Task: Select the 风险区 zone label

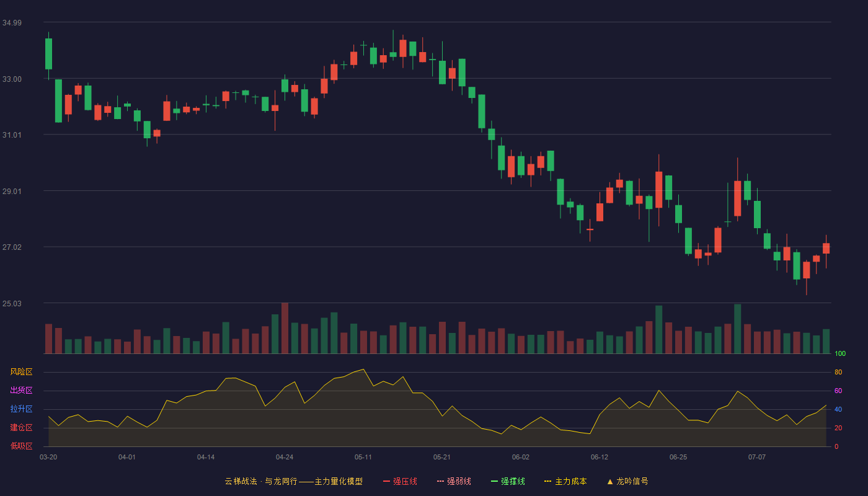Action: pos(21,372)
